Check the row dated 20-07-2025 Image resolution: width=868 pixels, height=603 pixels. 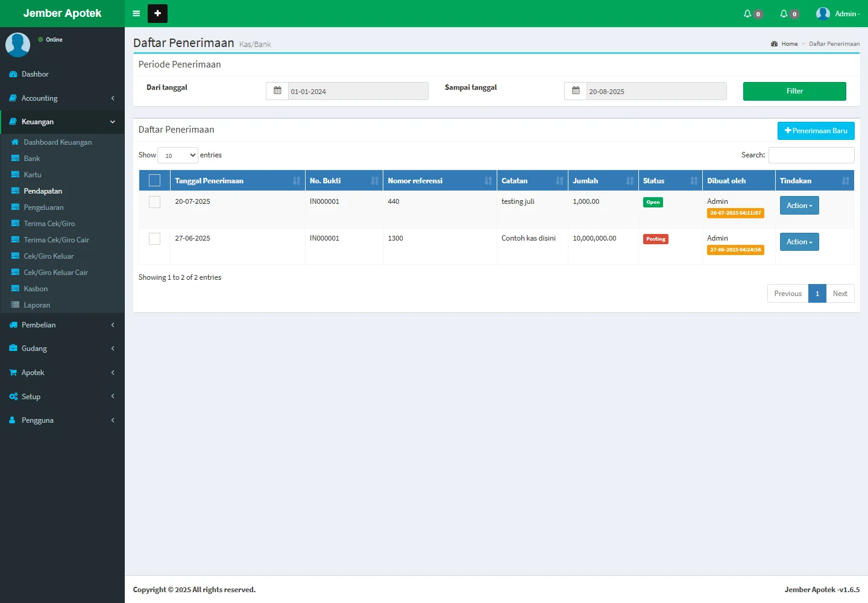[x=154, y=202]
